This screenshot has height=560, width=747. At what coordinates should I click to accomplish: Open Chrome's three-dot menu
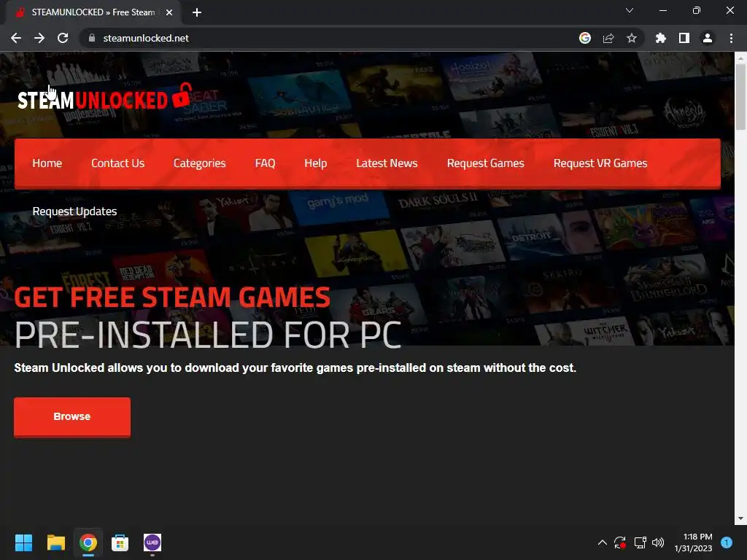(731, 38)
